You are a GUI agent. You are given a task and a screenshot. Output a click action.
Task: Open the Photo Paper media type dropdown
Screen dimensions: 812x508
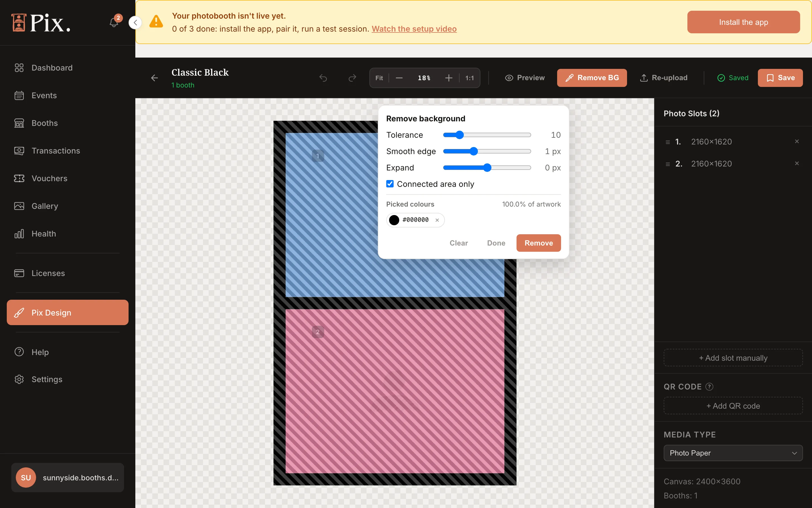733,453
